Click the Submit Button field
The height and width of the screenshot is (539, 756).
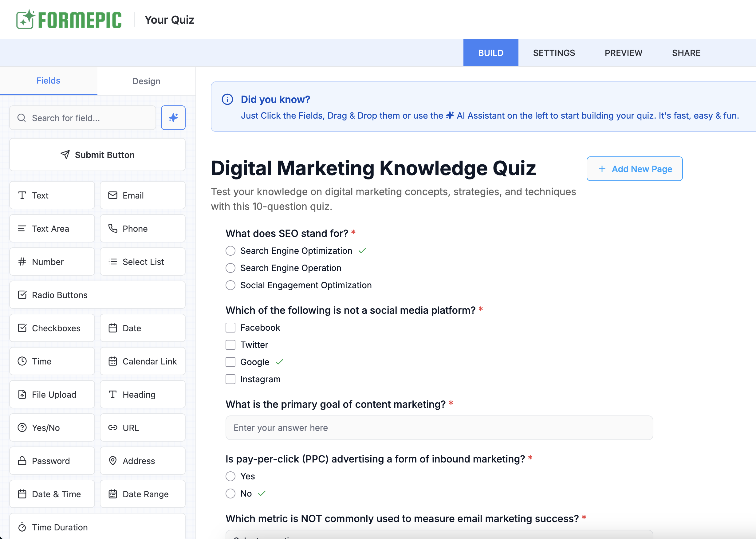[x=97, y=155]
